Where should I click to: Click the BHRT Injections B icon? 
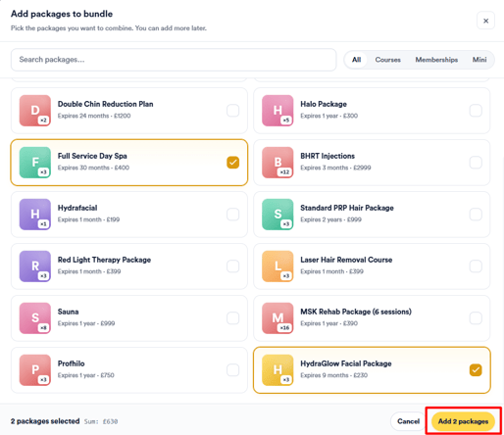[x=277, y=163]
